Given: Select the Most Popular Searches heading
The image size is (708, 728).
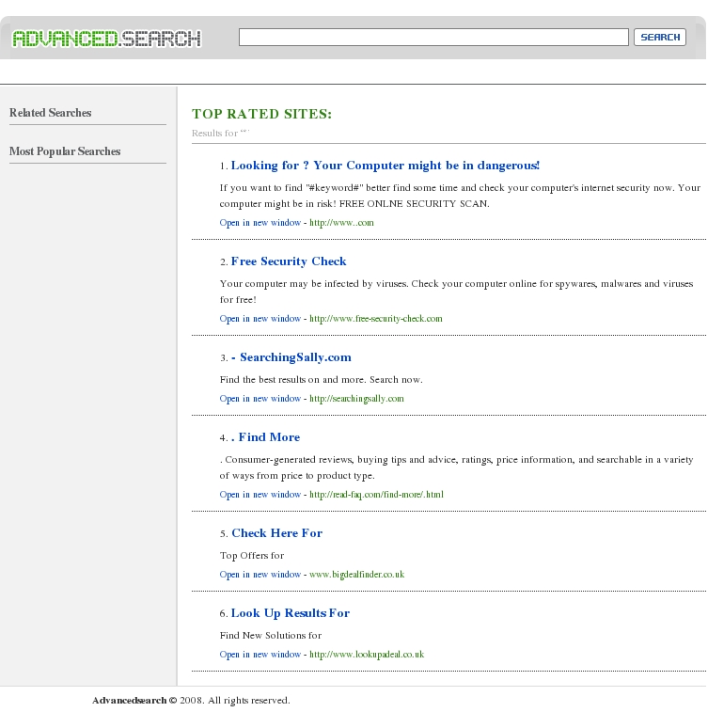Looking at the screenshot, I should coord(65,151).
